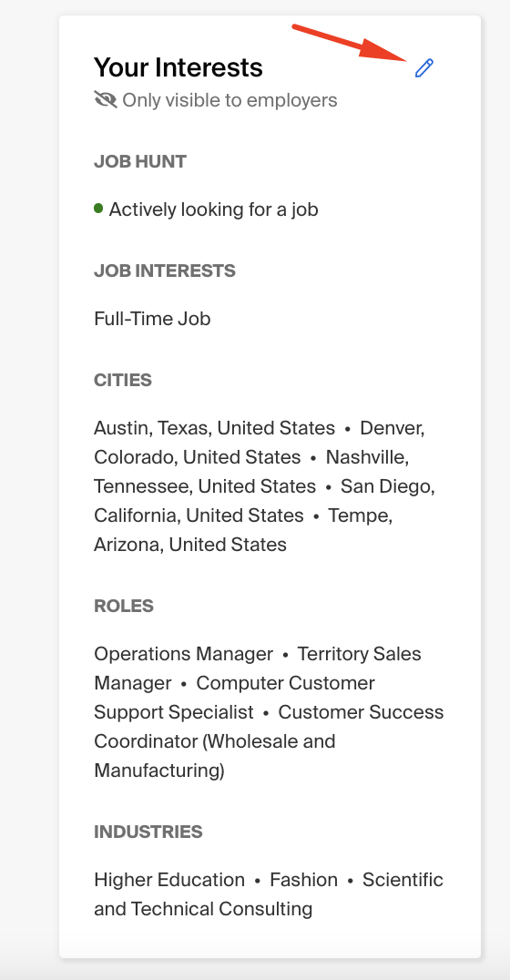This screenshot has width=510, height=980.
Task: Select Computer Customer Support Specialist role
Action: (234, 698)
